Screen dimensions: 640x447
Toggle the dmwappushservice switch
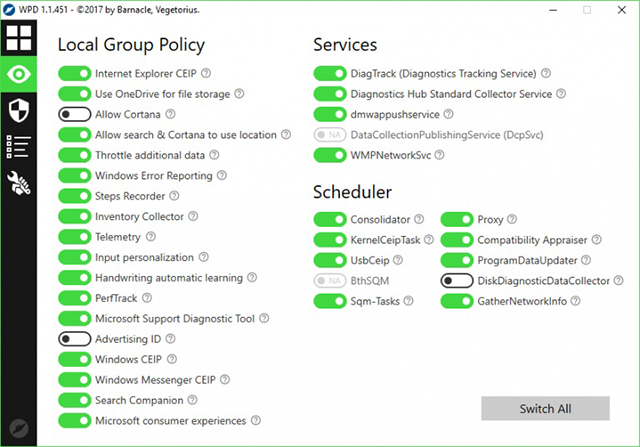click(330, 114)
